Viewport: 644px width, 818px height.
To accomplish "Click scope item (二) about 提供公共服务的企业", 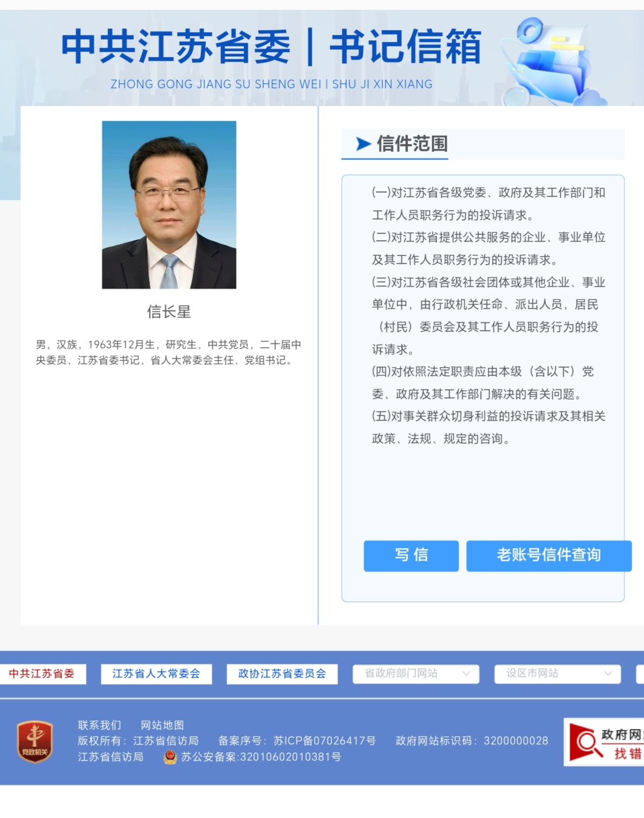I will click(489, 248).
